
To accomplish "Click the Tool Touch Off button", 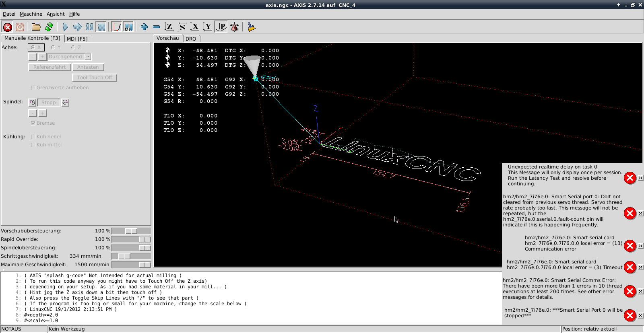I will 95,78.
